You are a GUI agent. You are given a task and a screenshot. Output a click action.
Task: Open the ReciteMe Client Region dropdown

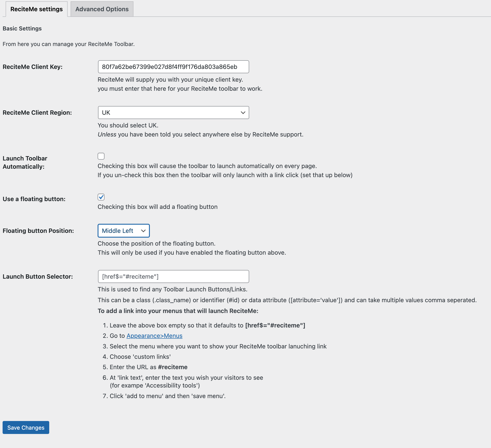coord(173,113)
